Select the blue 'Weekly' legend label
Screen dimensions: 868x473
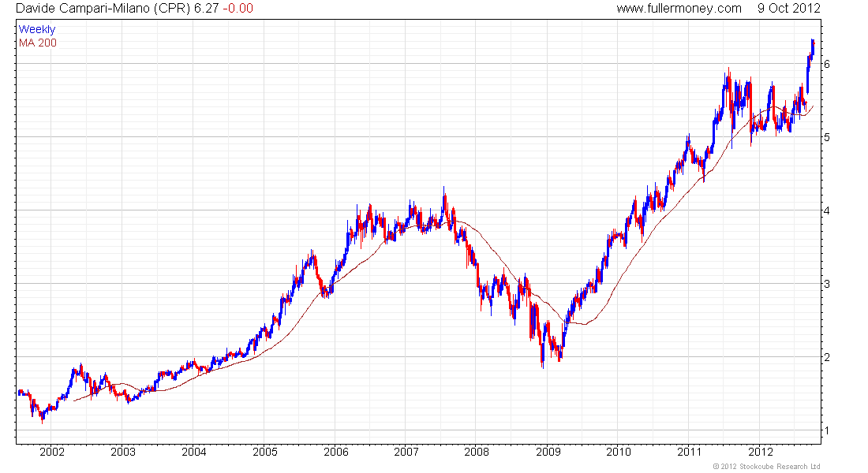pyautogui.click(x=37, y=29)
